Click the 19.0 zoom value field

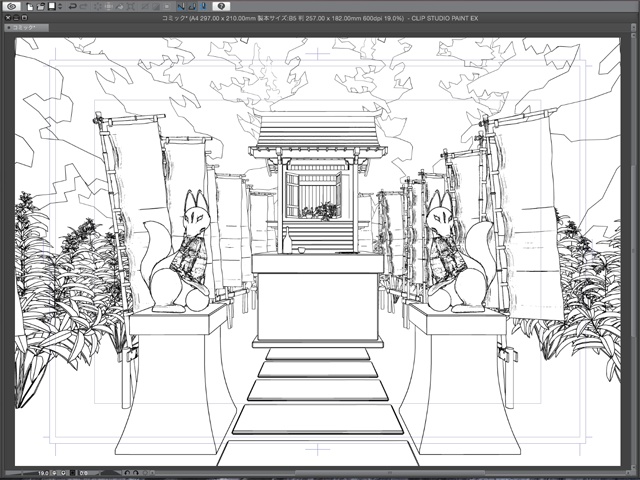[43, 473]
